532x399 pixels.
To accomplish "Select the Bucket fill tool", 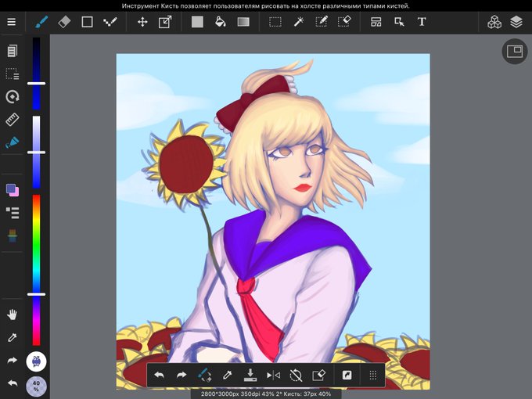I will click(220, 22).
